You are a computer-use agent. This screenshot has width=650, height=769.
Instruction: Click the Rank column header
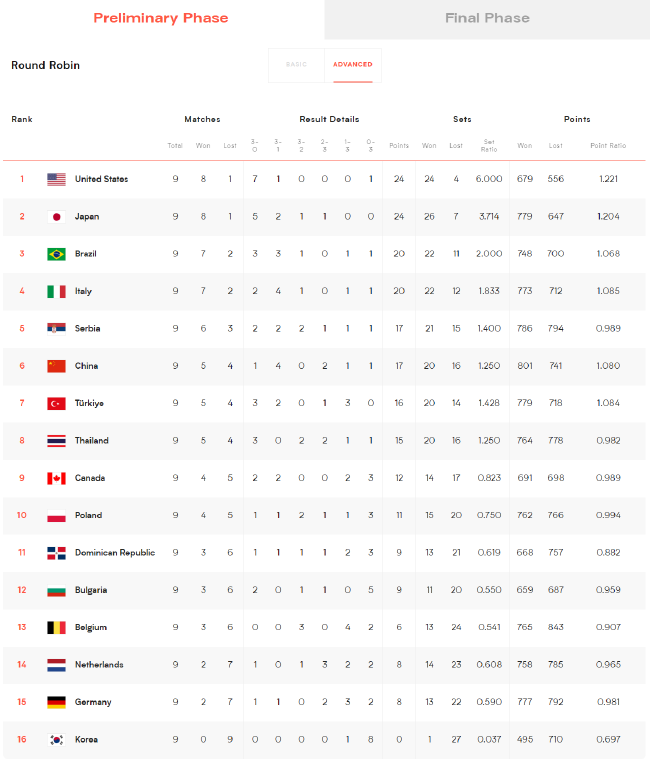point(22,120)
